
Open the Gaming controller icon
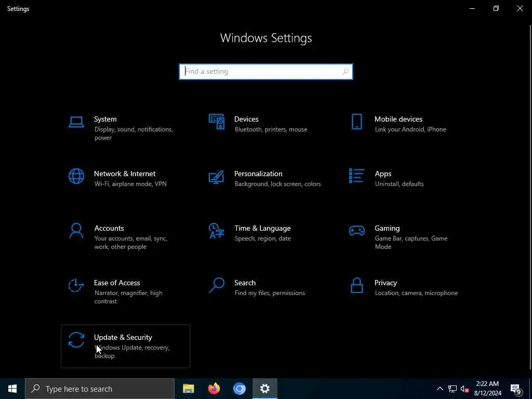coord(356,231)
